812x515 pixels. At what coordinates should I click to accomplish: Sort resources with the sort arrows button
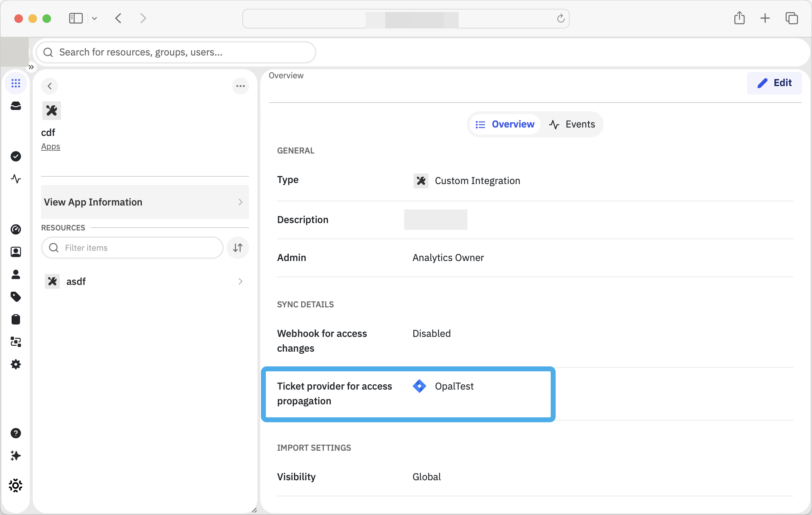(x=238, y=248)
